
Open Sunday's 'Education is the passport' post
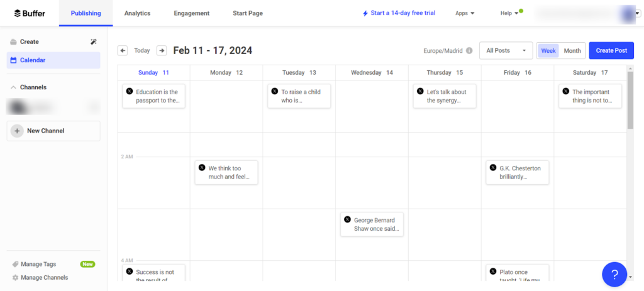click(153, 96)
